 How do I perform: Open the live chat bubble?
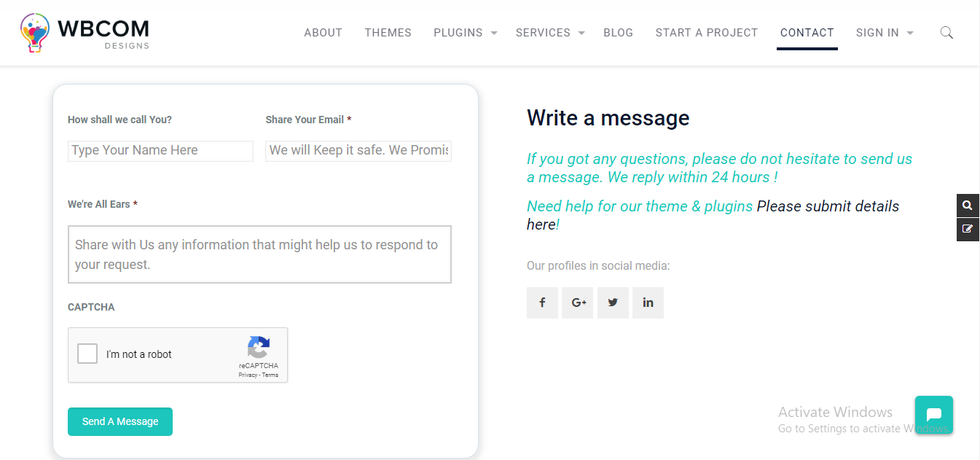pyautogui.click(x=934, y=414)
